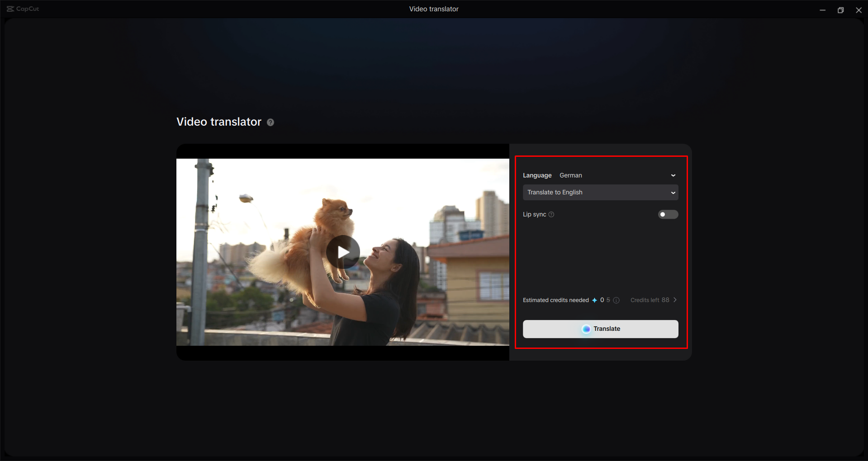The image size is (868, 461).
Task: Open Lip sync help tooltip icon
Action: click(x=551, y=215)
